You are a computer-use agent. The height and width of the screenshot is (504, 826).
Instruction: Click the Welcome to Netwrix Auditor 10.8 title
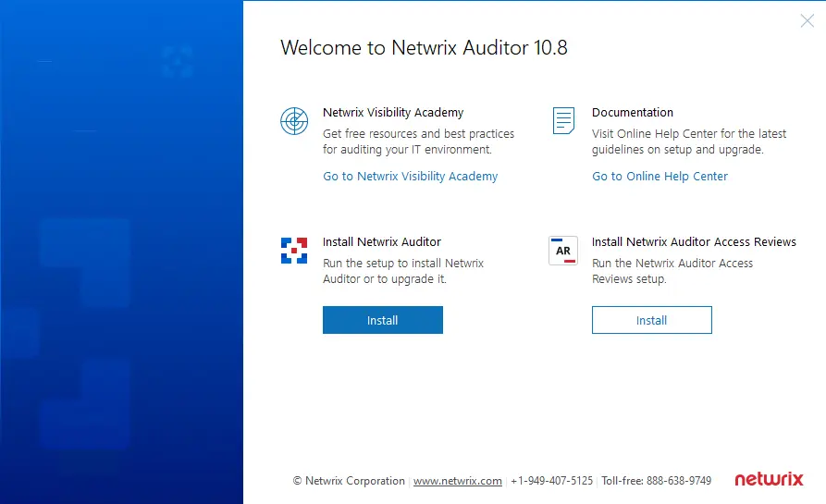coord(424,48)
